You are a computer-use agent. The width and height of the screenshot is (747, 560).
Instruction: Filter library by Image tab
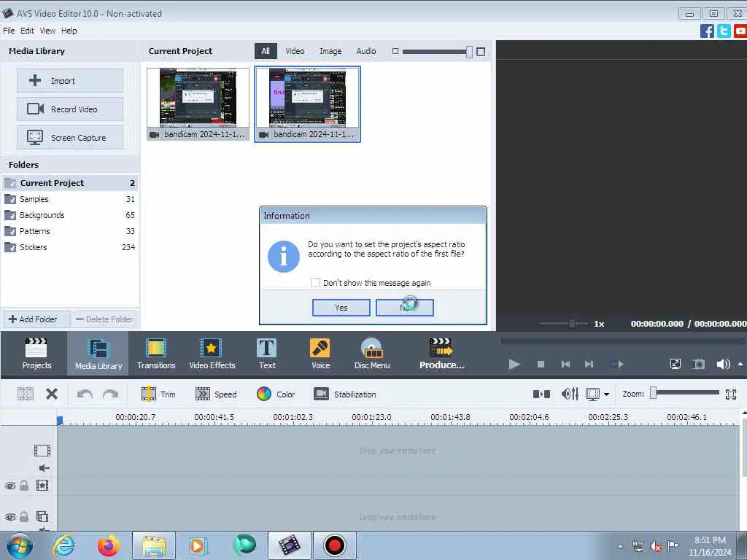pos(330,51)
